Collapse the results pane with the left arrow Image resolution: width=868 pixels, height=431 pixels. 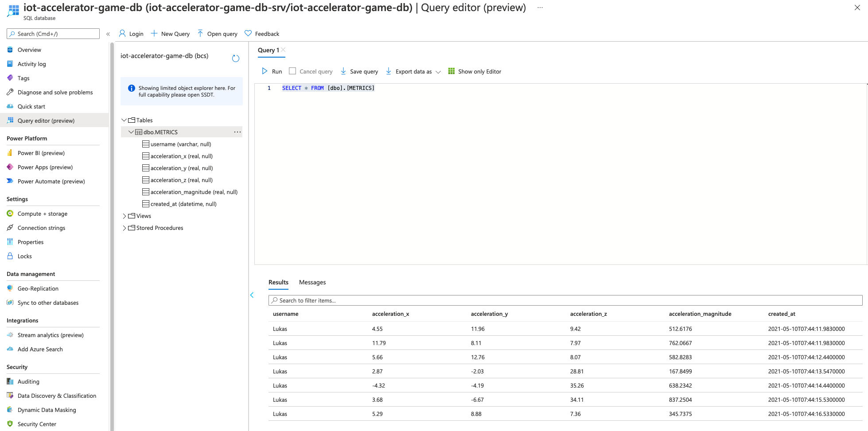point(252,295)
